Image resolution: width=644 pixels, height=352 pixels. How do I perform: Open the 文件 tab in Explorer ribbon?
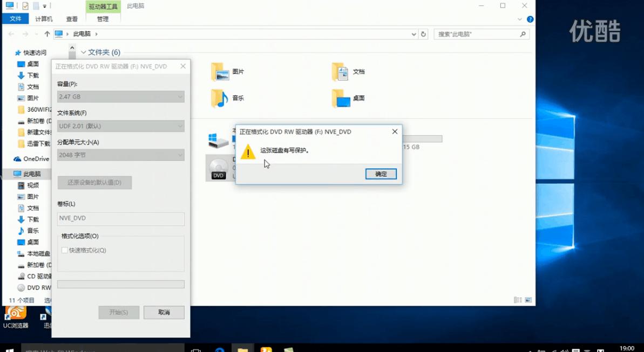(15, 19)
